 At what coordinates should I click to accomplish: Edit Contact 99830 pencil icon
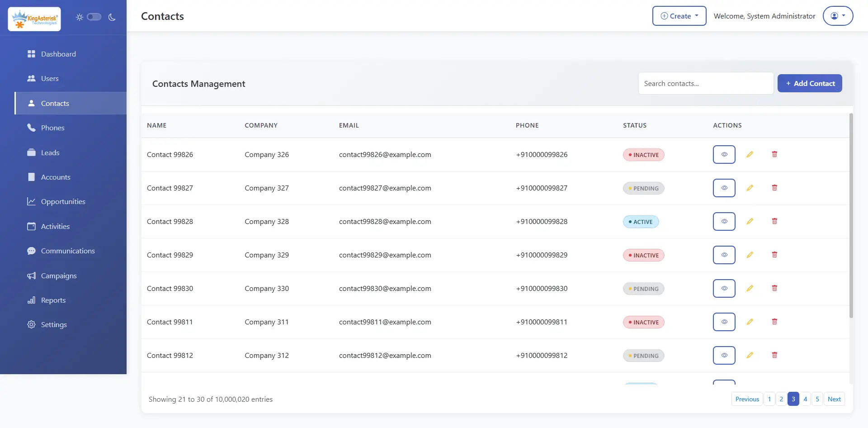[x=750, y=288]
